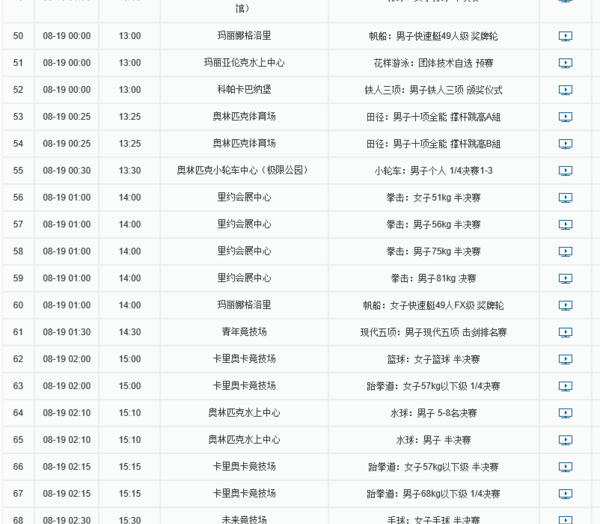Image resolution: width=600 pixels, height=524 pixels.
Task: Select event 拳击：男子56kg 半决赛
Action: (433, 225)
